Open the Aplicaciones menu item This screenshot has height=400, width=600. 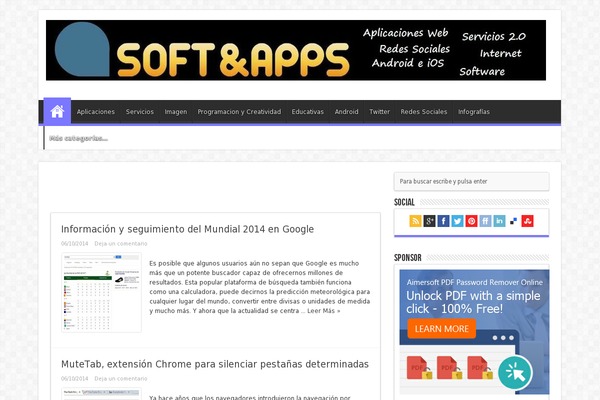pyautogui.click(x=96, y=112)
